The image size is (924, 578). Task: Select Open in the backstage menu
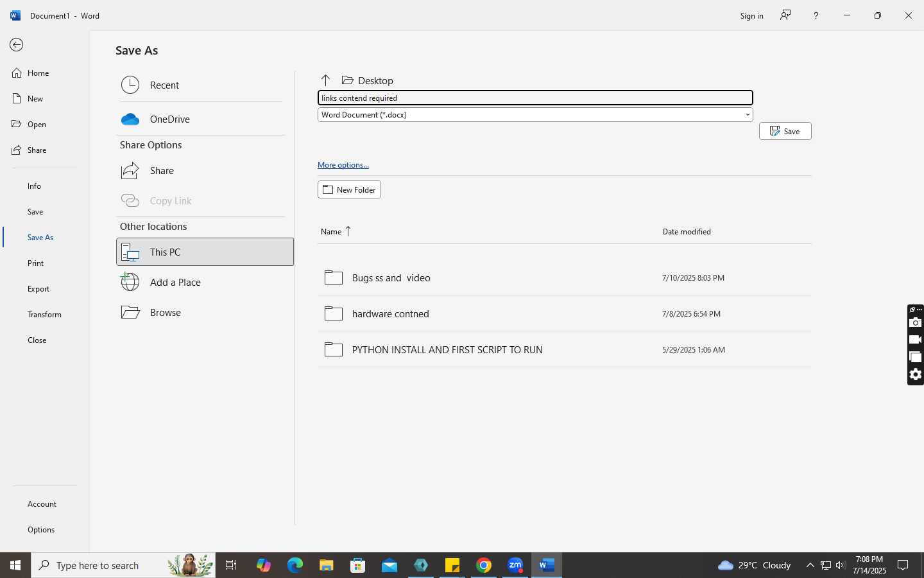(45, 124)
